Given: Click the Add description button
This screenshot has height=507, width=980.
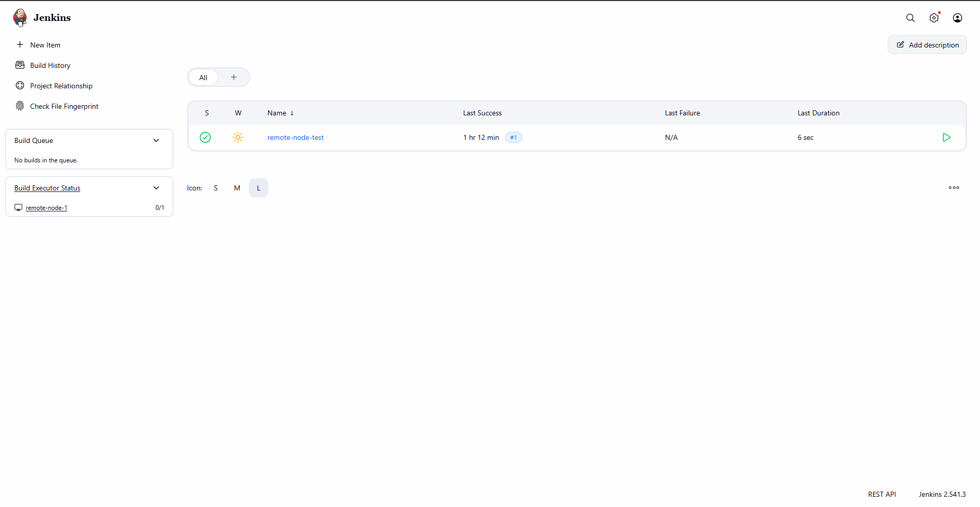Looking at the screenshot, I should coord(927,45).
